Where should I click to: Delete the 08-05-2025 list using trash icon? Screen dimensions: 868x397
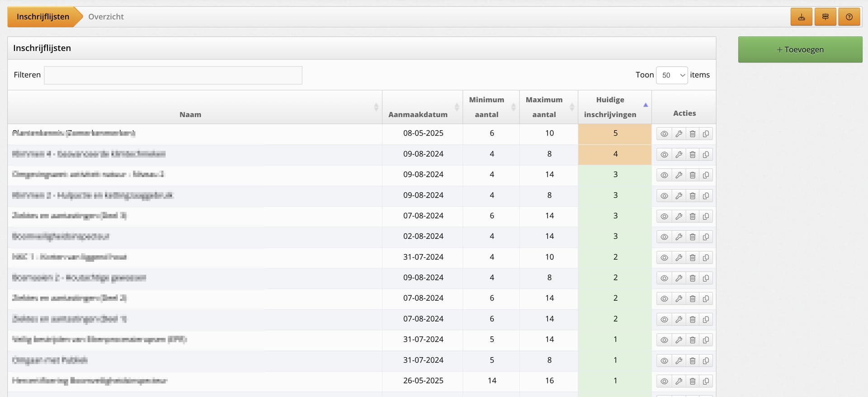coord(692,134)
